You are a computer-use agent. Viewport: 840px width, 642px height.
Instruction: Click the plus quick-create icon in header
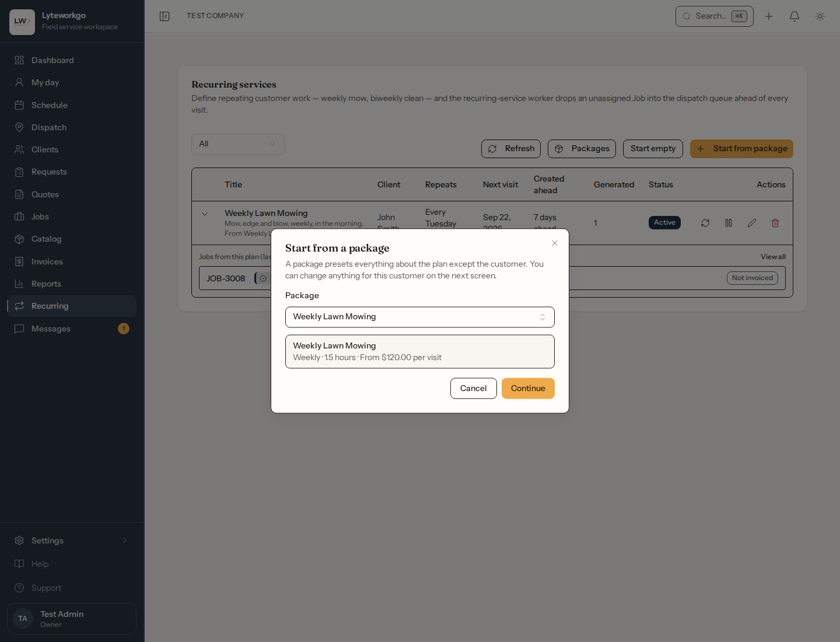tap(769, 16)
